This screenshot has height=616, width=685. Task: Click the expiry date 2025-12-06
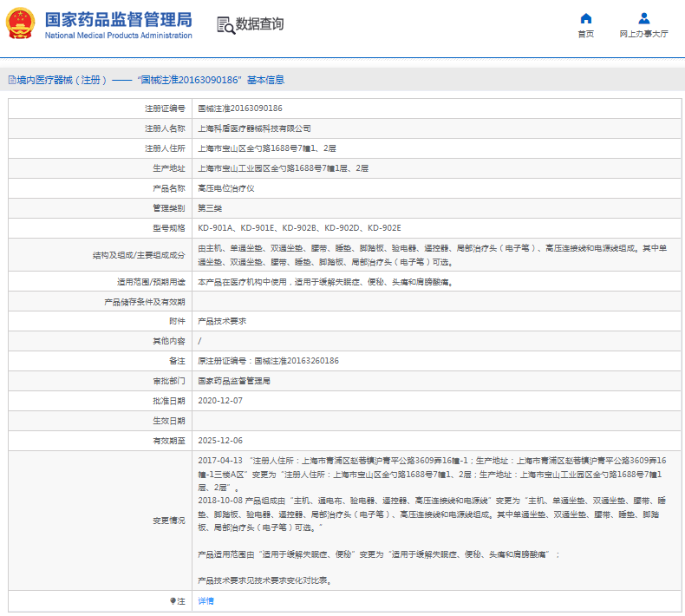[220, 440]
